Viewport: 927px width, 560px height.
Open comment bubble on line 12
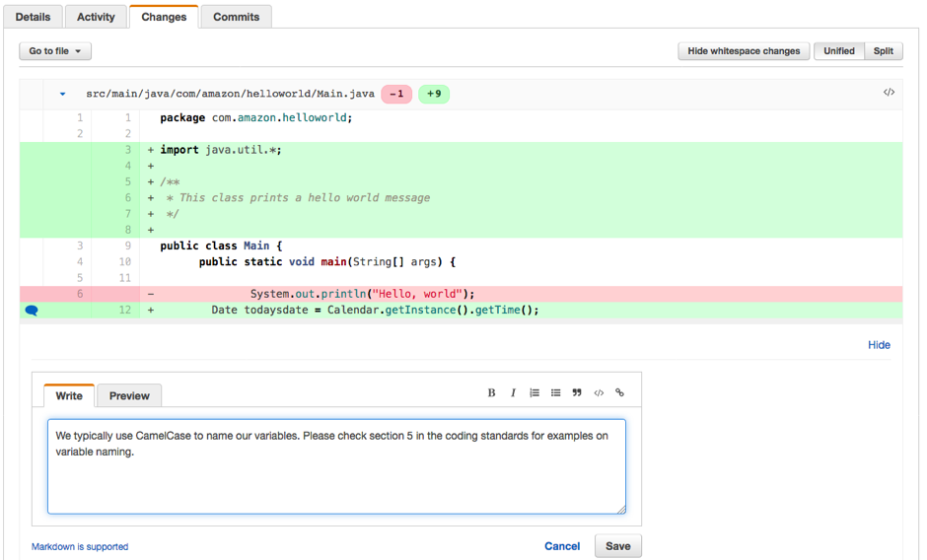pos(32,310)
